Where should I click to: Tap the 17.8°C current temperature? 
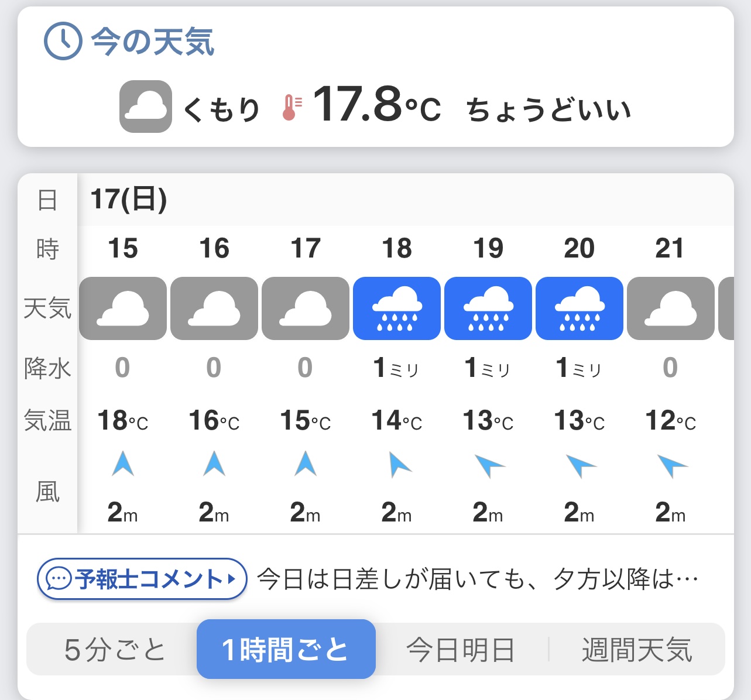click(376, 105)
